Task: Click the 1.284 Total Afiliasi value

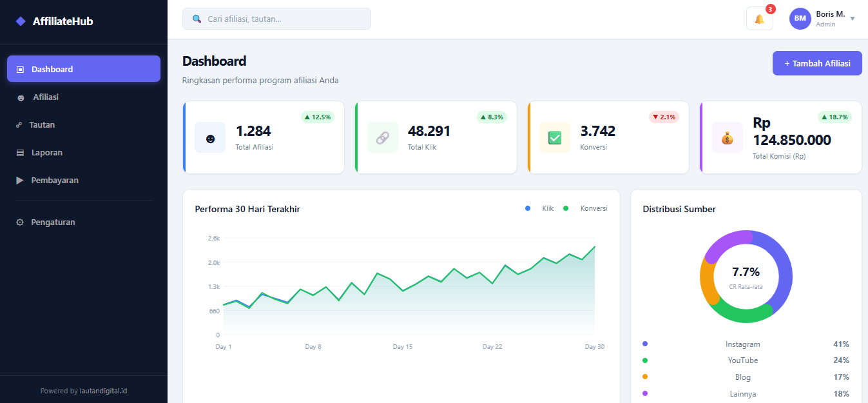Action: [253, 132]
